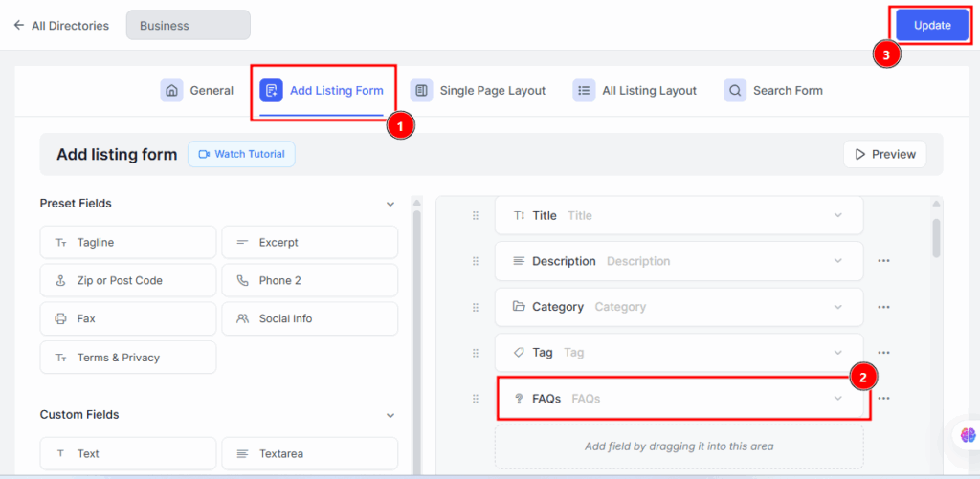This screenshot has height=479, width=980.
Task: Expand the Description field chevron
Action: [838, 261]
